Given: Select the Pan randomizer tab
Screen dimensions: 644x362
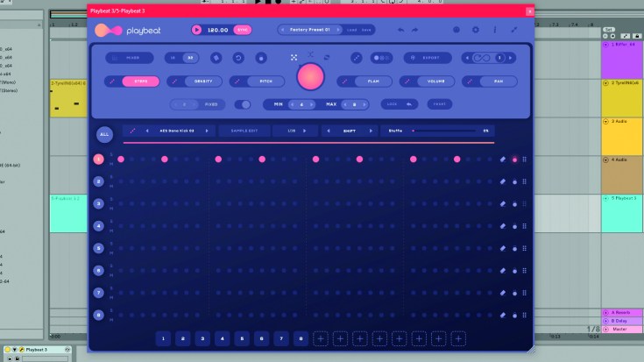Looking at the screenshot, I should point(499,82).
